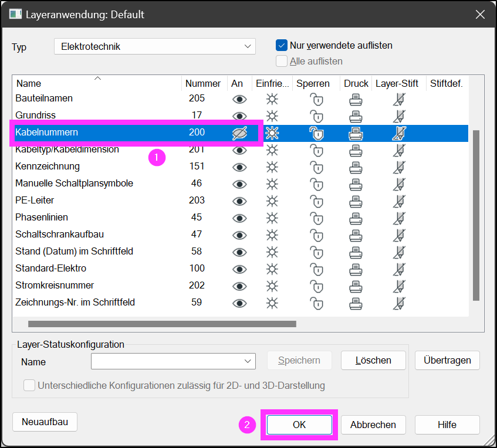
Task: Confirm with the OK button
Action: coord(299,425)
